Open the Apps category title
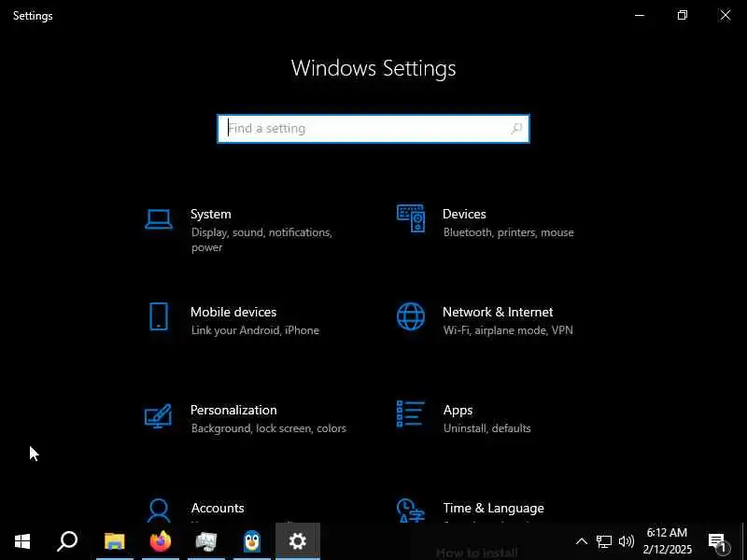Image resolution: width=747 pixels, height=560 pixels. click(x=458, y=411)
